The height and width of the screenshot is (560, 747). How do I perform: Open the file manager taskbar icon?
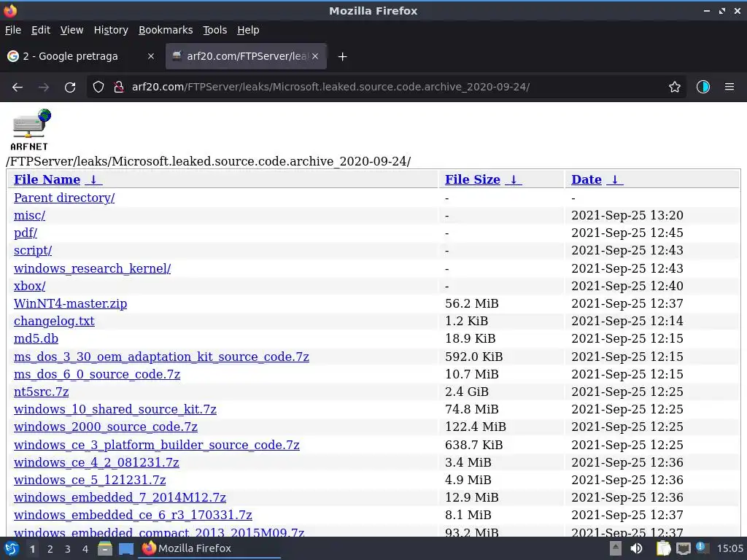(x=105, y=548)
